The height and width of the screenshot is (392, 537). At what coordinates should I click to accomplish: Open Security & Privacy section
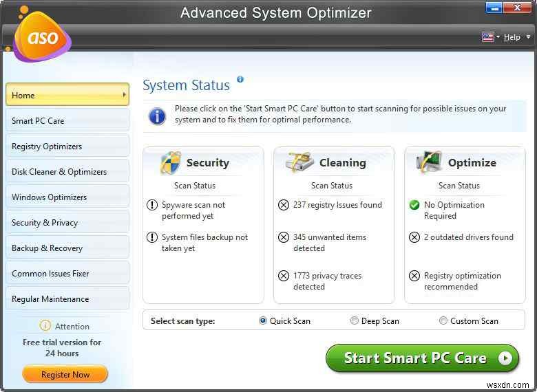tap(67, 222)
